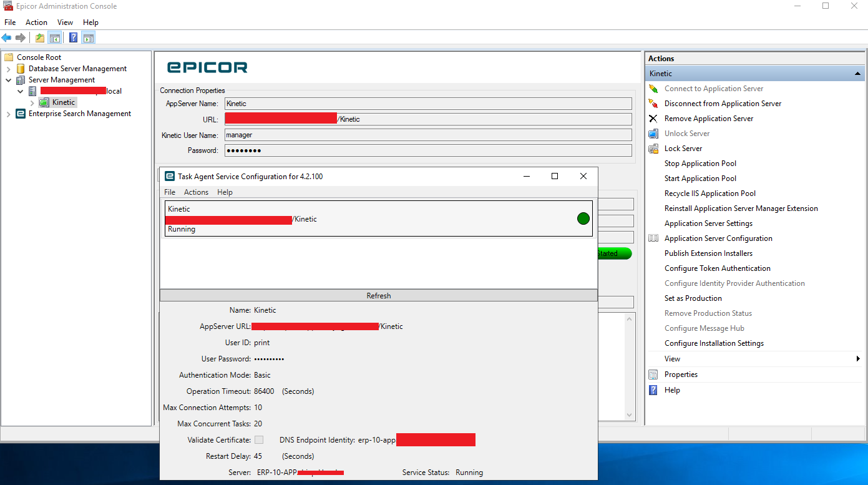Click the Refresh button in Task Agent
This screenshot has width=868, height=485.
379,296
